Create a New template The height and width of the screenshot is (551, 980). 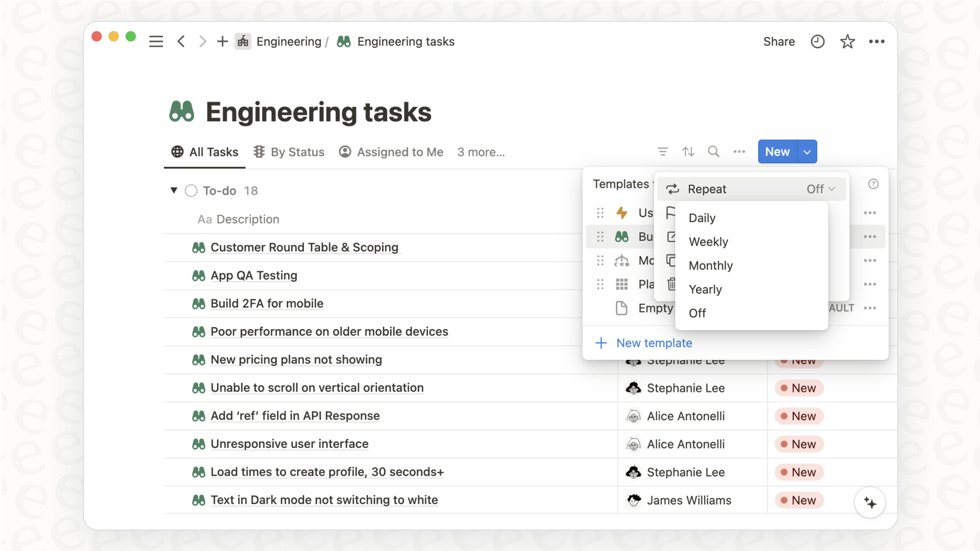click(653, 343)
